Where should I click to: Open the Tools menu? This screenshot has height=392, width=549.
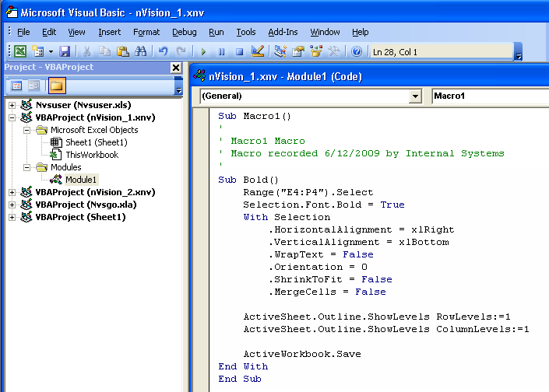point(246,32)
